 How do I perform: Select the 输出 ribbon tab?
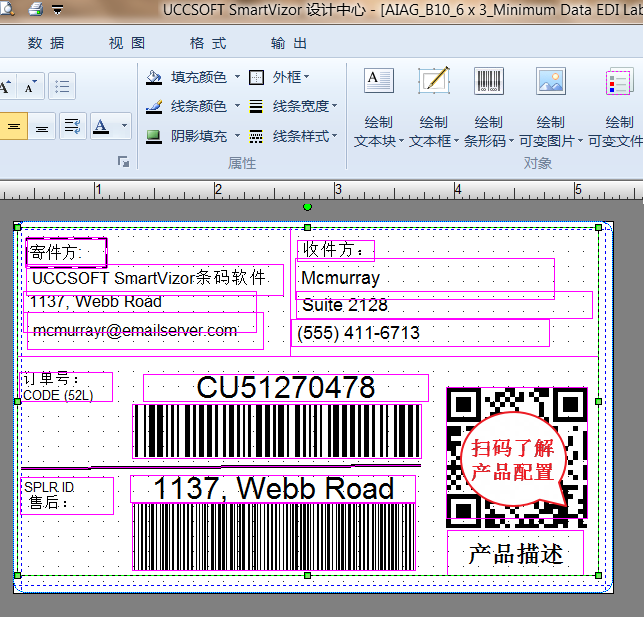(x=289, y=43)
